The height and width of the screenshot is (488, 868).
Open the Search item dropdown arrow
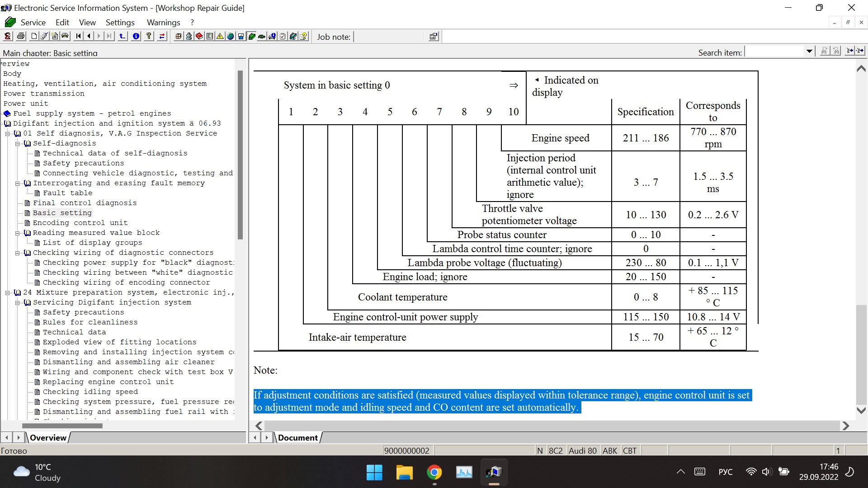[x=809, y=52]
